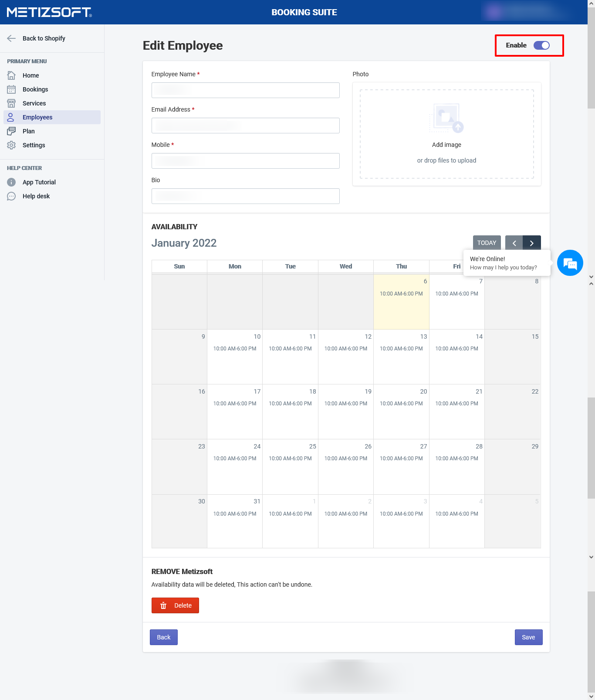Screen dimensions: 595x700
Task: Open the Employees menu item
Action: pyautogui.click(x=37, y=117)
